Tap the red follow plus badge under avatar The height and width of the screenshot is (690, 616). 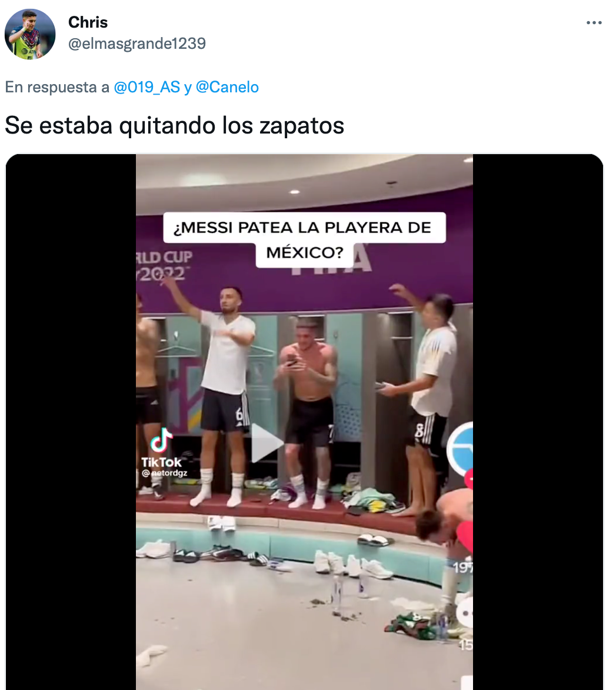click(x=470, y=478)
